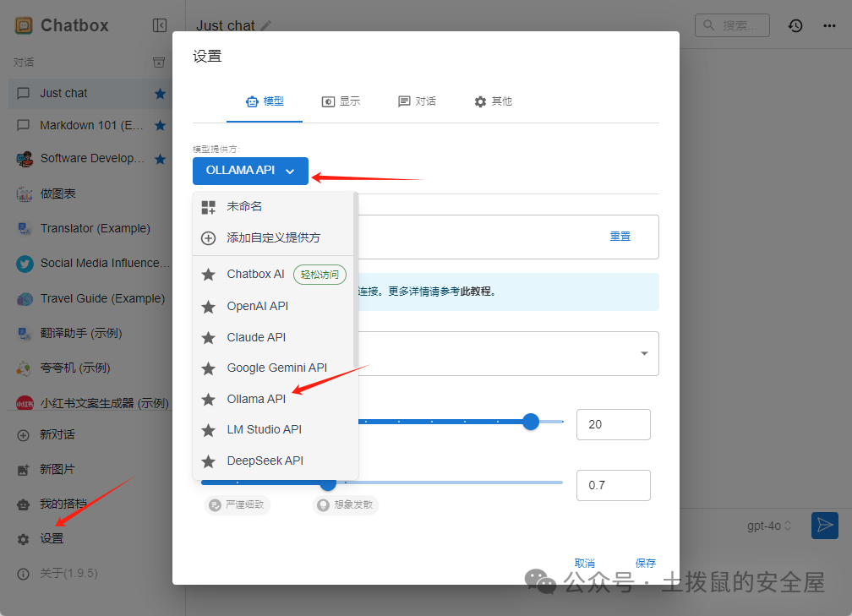The width and height of the screenshot is (852, 616).
Task: Select OpenAI API from provider list
Action: (273, 307)
